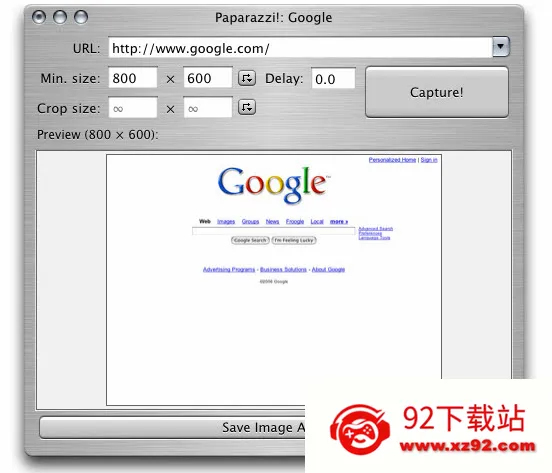Click the Preview (800 × 600) label
Viewport: 552px width, 473px height.
[98, 134]
